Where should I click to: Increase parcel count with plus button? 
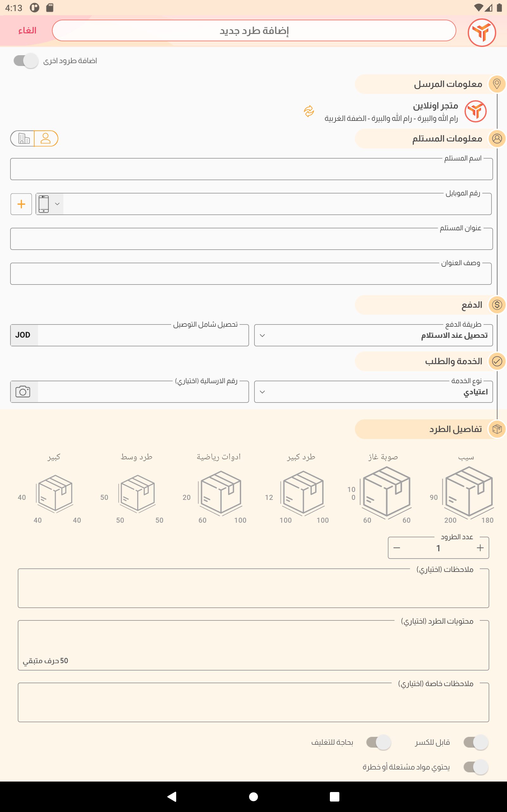tap(480, 548)
